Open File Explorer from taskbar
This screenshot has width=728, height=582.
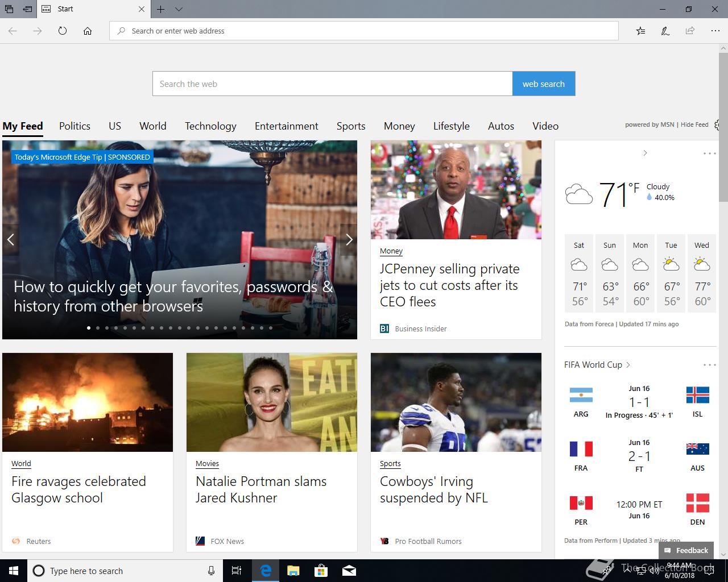pyautogui.click(x=293, y=571)
